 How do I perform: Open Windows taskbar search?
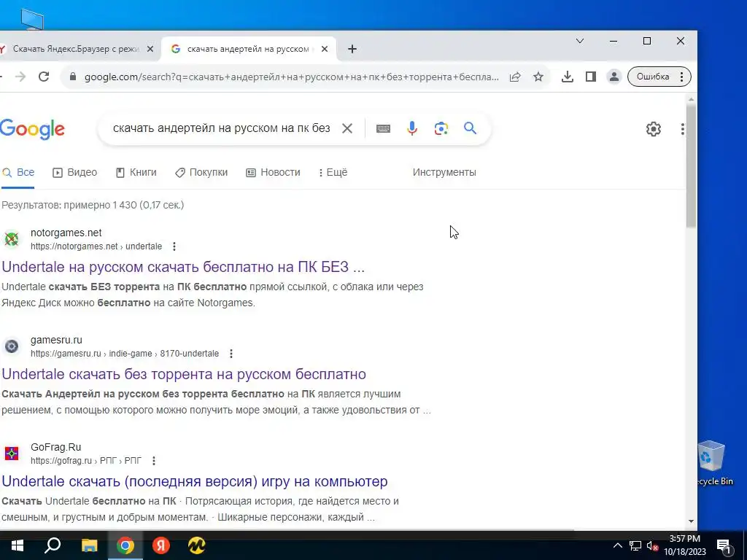[x=53, y=545]
